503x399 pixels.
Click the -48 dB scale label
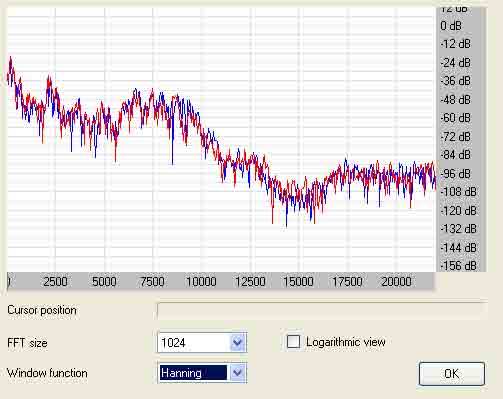coord(455,100)
